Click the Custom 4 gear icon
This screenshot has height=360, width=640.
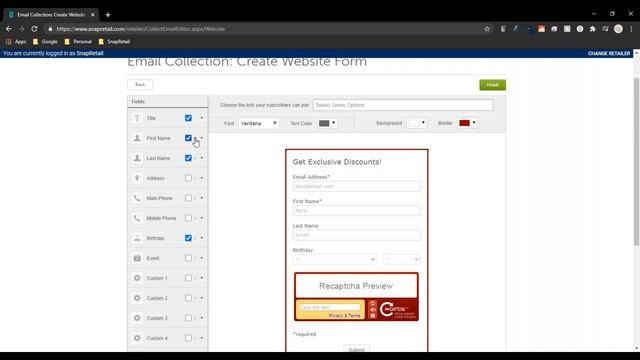pyautogui.click(x=137, y=338)
